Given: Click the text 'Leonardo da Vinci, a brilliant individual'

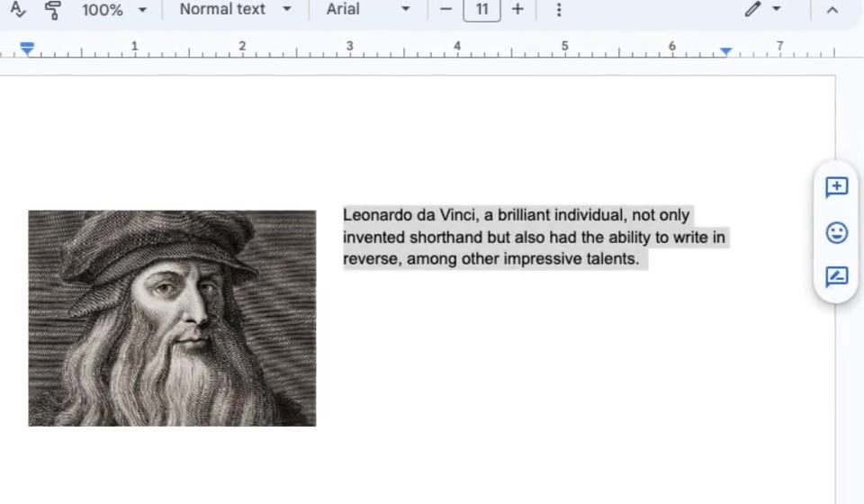Looking at the screenshot, I should 485,215.
